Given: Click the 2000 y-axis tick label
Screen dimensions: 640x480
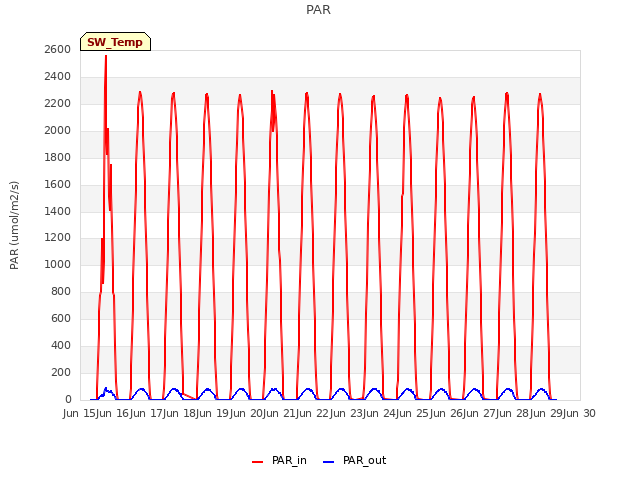Looking at the screenshot, I should pos(58,130).
